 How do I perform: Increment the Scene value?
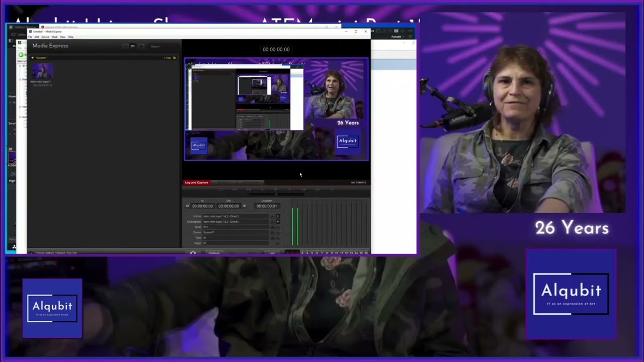coord(278,232)
